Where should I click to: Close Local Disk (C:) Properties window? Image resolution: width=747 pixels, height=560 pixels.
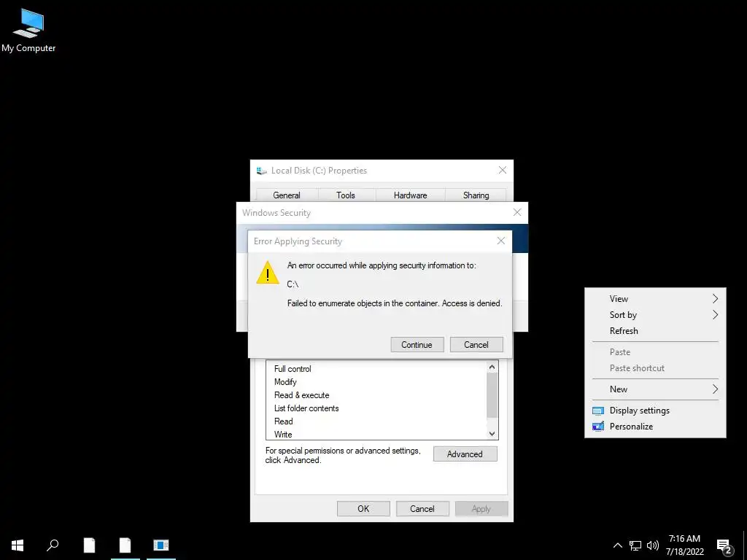pyautogui.click(x=503, y=170)
